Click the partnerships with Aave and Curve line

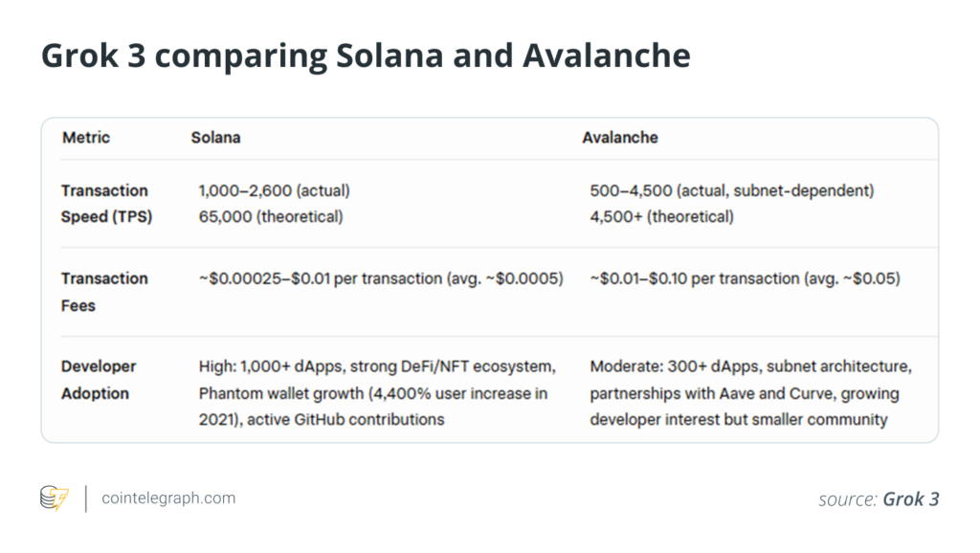745,393
